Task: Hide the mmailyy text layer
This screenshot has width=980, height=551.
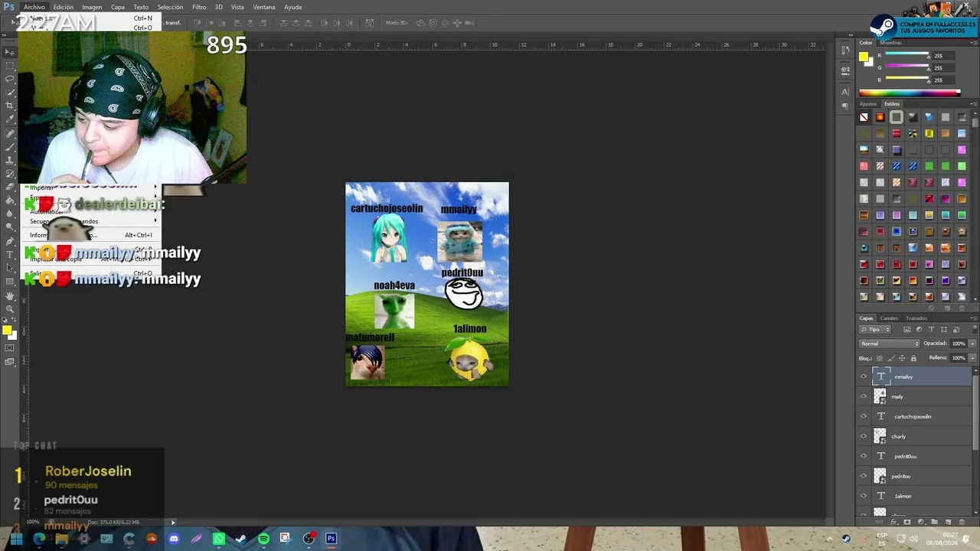Action: [864, 377]
